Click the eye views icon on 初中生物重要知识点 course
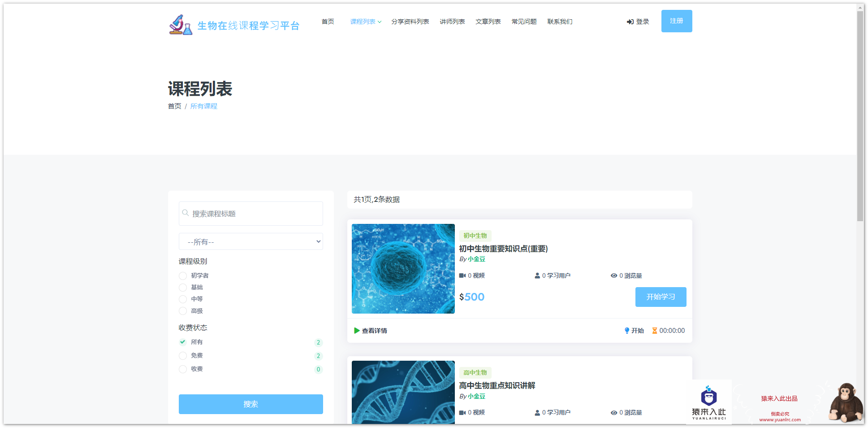Viewport: 868px width, 428px height. 614,275
